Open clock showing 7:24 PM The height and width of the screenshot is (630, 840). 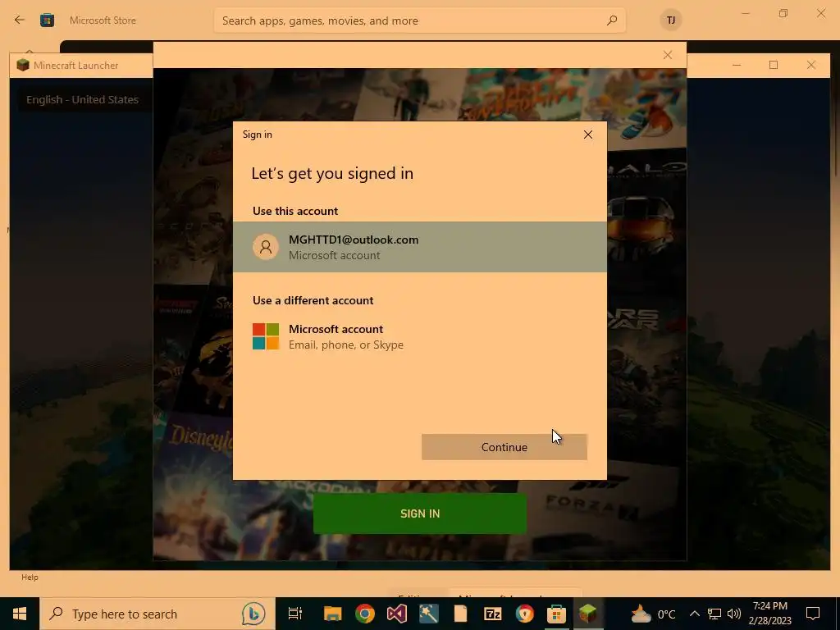click(x=769, y=614)
